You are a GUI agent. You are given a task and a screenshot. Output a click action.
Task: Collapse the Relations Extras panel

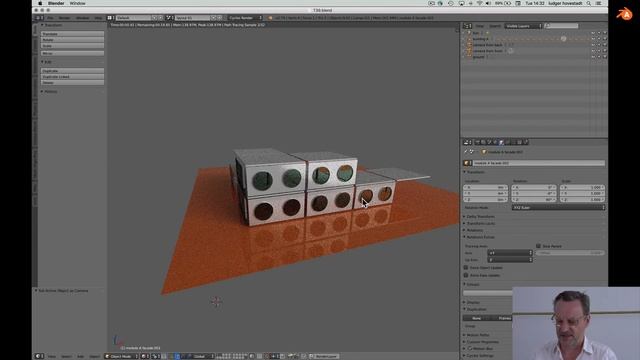(x=479, y=237)
